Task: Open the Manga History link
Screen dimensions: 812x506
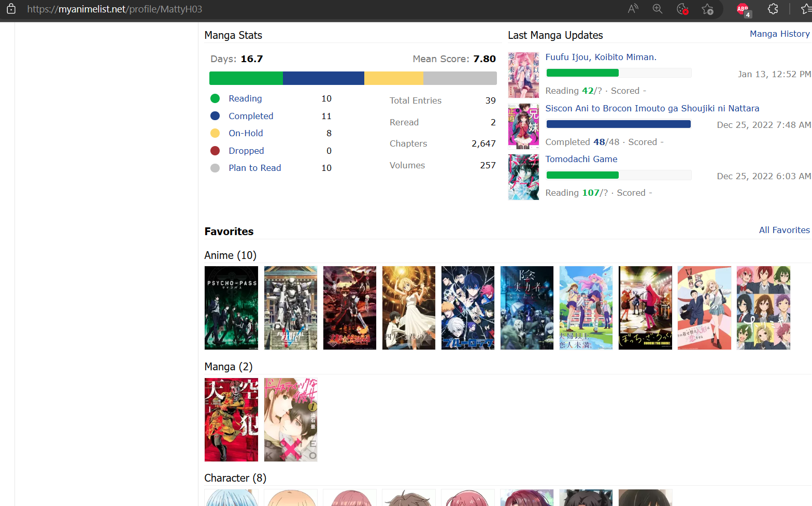Action: click(779, 34)
